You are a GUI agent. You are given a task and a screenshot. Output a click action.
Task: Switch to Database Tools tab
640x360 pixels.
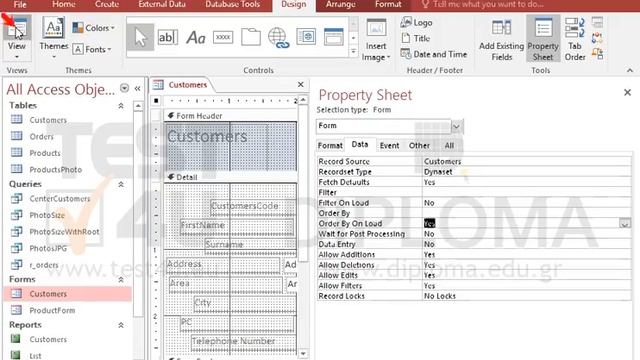coord(232,4)
